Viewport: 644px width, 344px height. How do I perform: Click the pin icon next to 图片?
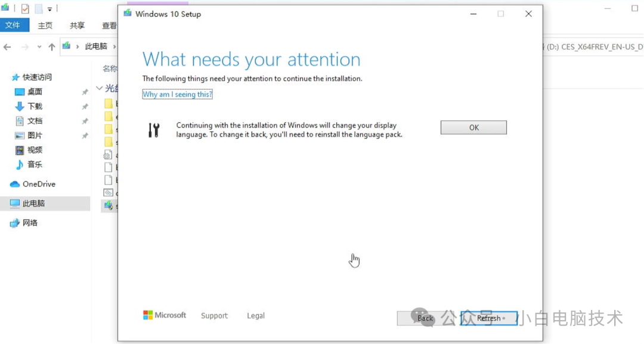click(x=85, y=136)
